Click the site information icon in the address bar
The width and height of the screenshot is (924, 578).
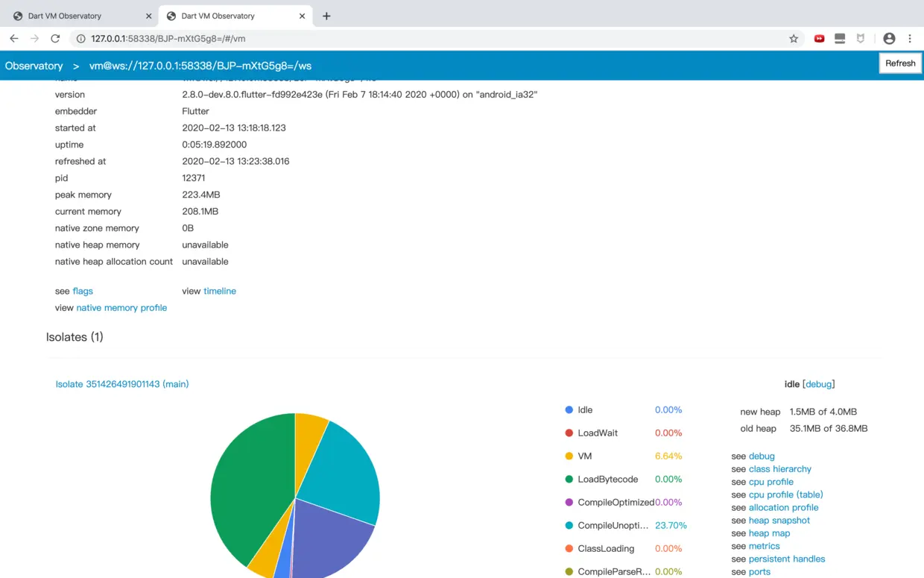click(81, 39)
